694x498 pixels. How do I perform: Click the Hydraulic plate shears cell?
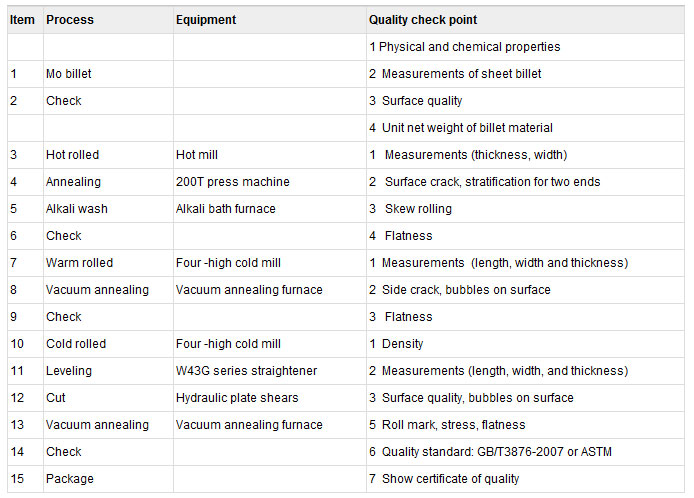[x=270, y=398]
